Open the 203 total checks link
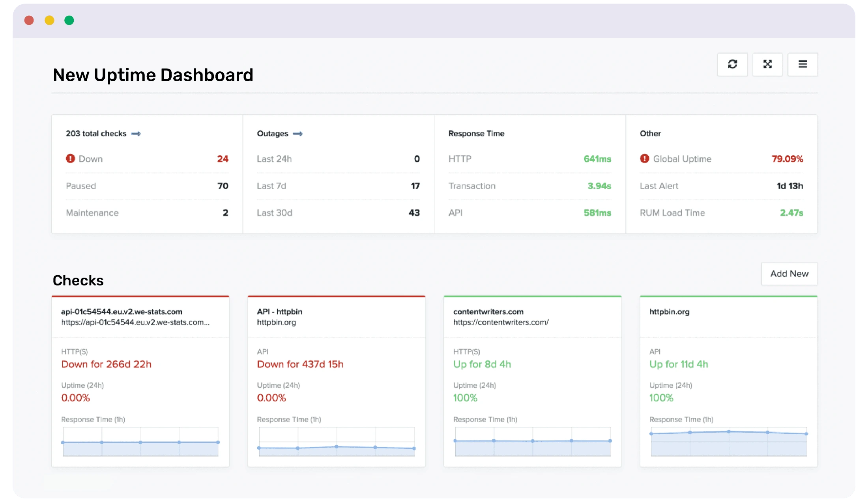This screenshot has height=504, width=868. [x=96, y=134]
